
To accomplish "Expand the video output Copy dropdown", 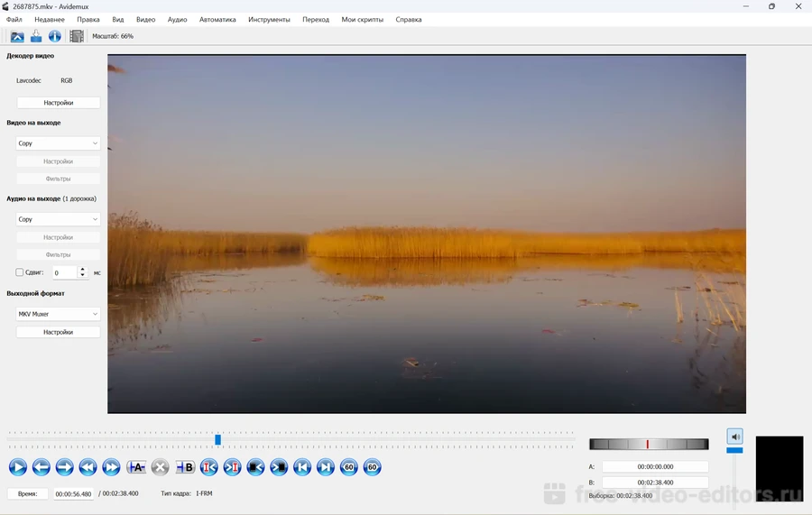I will coord(58,143).
